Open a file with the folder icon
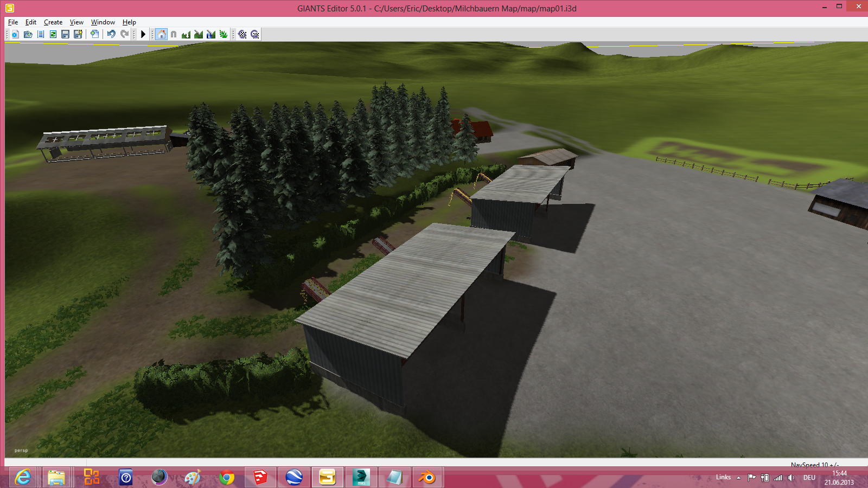Image resolution: width=868 pixels, height=488 pixels. pos(28,34)
